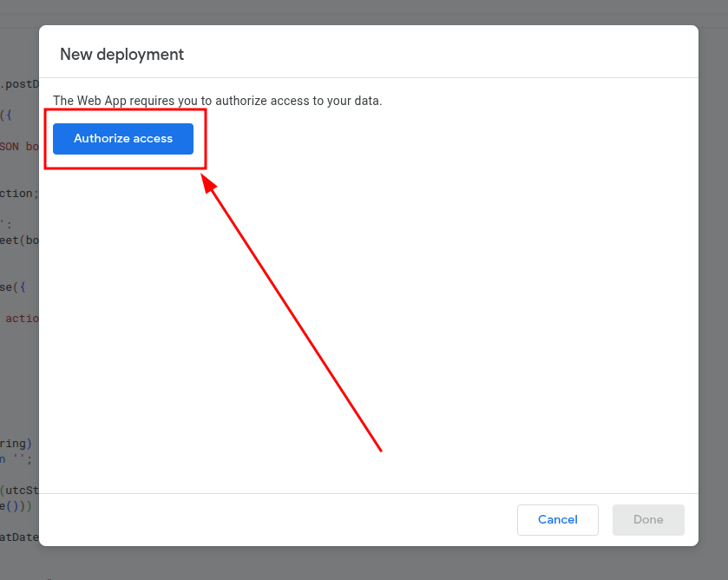
Task: Click the New deployment dialog title
Action: coord(121,54)
